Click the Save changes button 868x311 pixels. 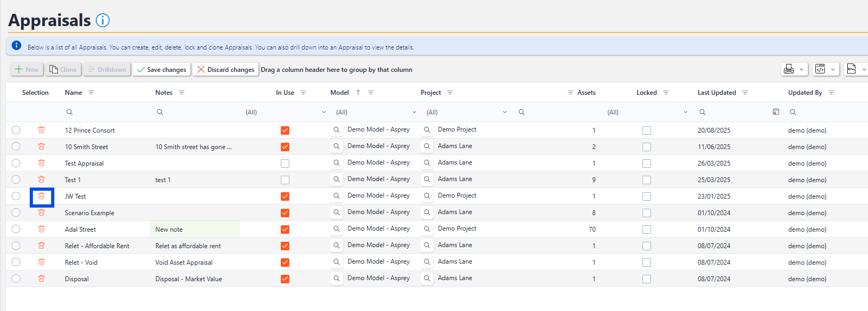162,70
